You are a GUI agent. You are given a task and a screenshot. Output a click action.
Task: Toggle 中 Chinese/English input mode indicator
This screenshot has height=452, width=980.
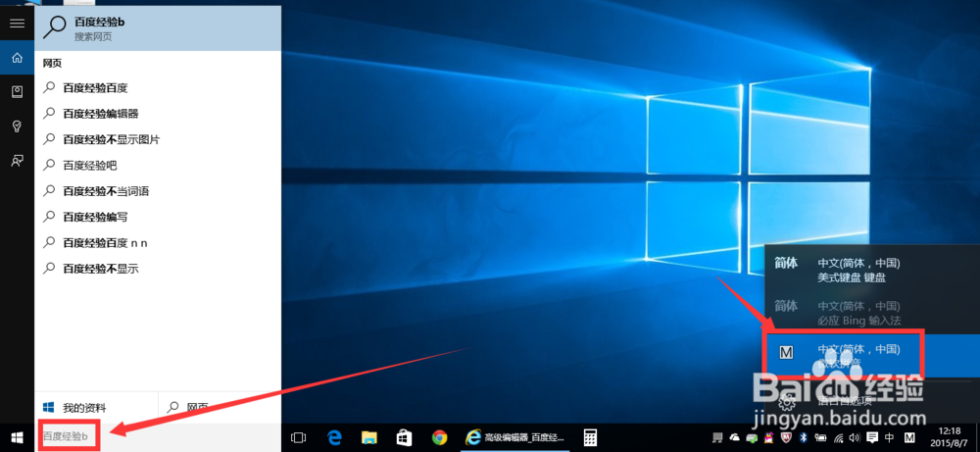point(890,437)
